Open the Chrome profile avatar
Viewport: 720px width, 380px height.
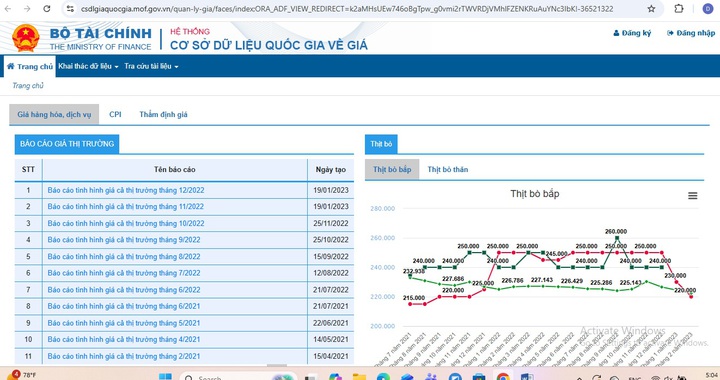[x=708, y=9]
